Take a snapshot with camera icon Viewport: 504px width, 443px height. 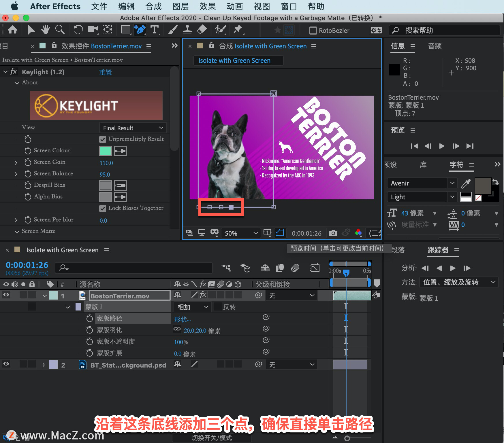(x=333, y=233)
